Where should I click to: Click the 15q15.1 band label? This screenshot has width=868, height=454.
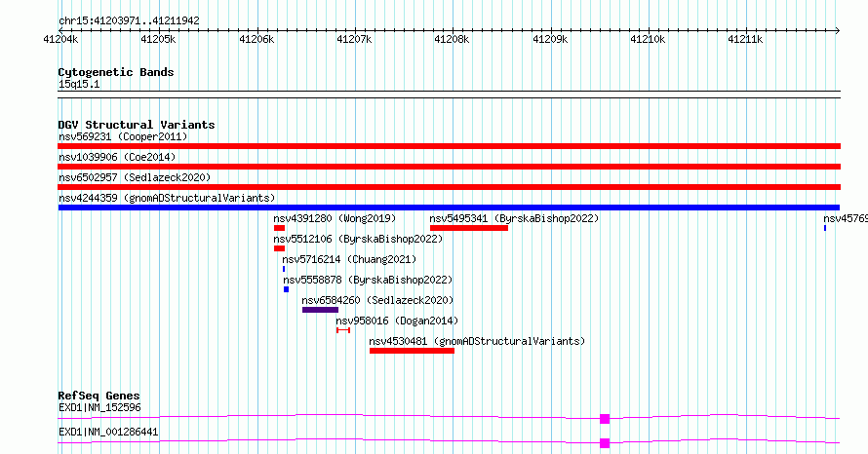[x=79, y=84]
